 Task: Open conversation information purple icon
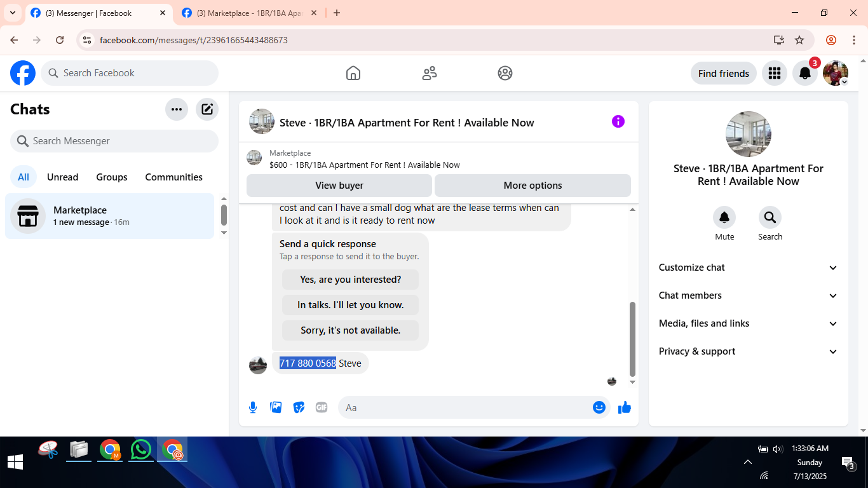(x=618, y=121)
